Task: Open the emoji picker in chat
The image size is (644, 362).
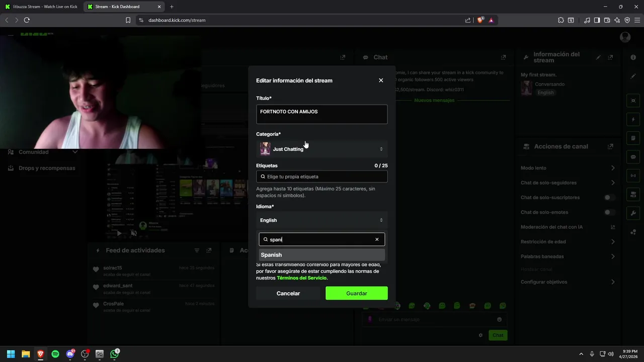Action: click(499, 319)
